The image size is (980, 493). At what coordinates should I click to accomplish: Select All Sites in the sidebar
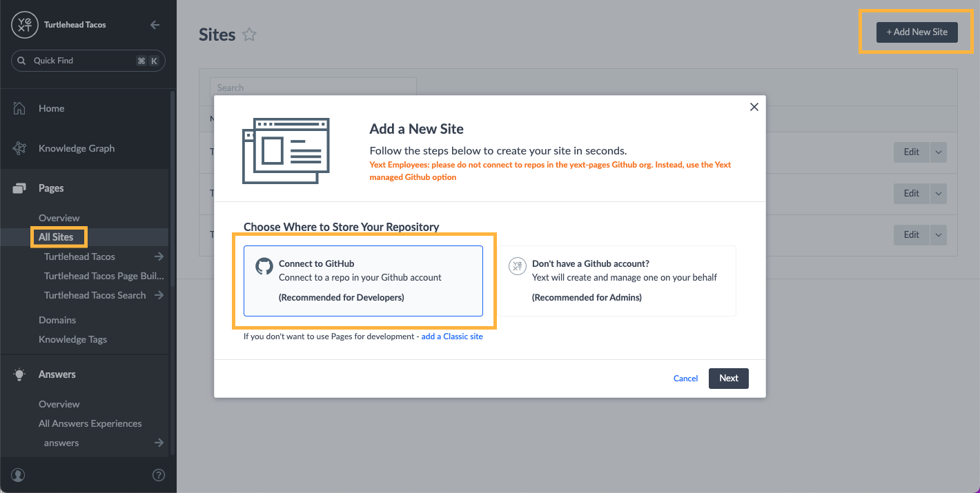pos(56,237)
